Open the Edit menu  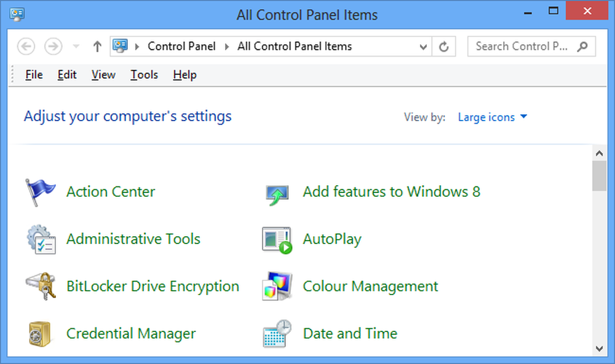click(66, 74)
